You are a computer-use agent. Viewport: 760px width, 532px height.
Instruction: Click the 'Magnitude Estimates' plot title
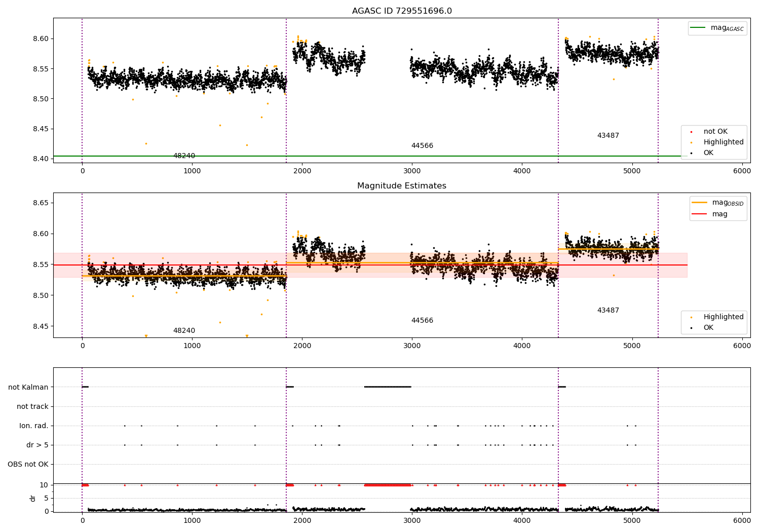tap(402, 186)
